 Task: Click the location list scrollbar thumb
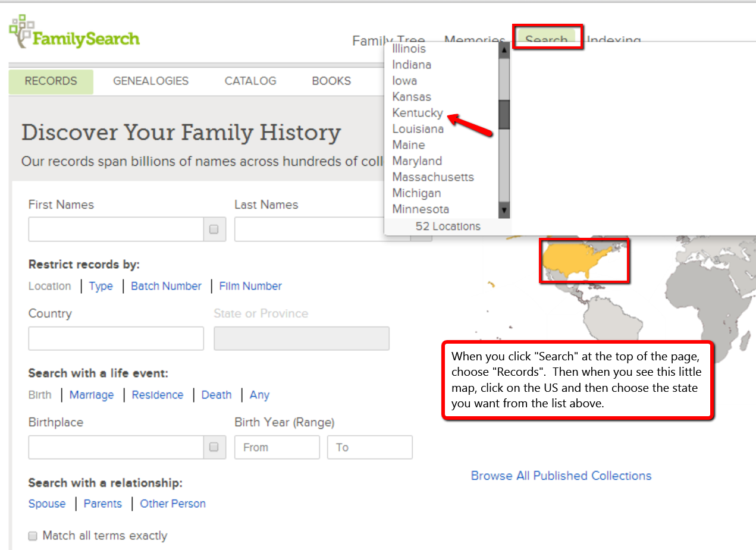pyautogui.click(x=504, y=114)
